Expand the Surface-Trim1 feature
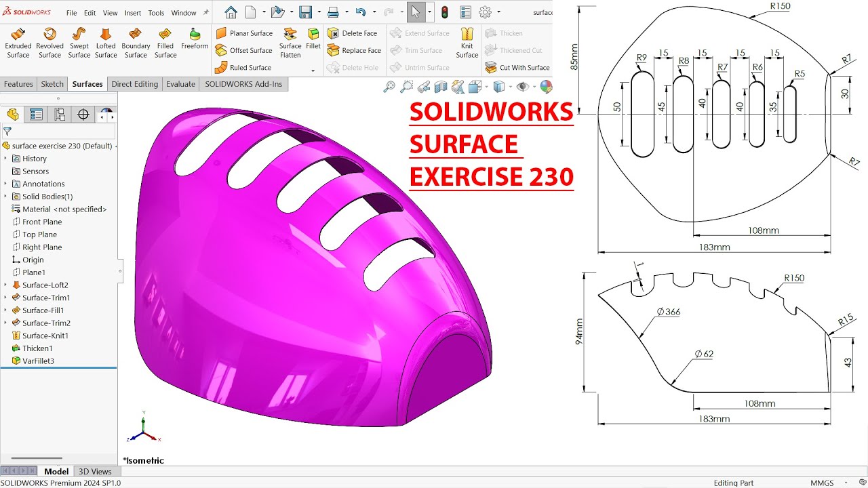Screen dimensions: 868x488 [x=5, y=298]
